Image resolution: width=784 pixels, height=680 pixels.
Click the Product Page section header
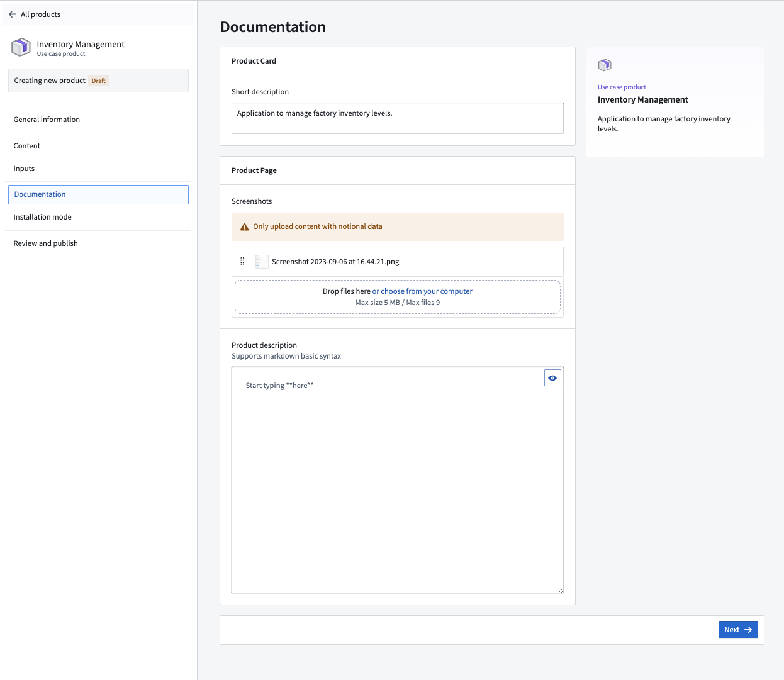point(398,170)
